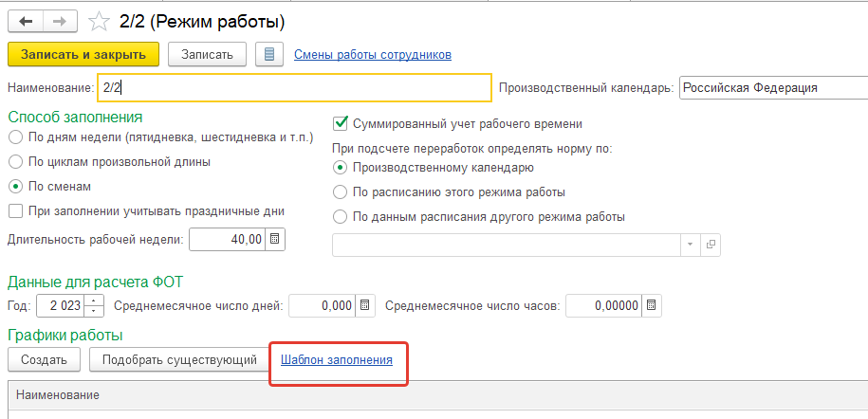Viewport: 868px width, 419px height.
Task: Open calculator for Среднемесячное число часов
Action: 651,305
